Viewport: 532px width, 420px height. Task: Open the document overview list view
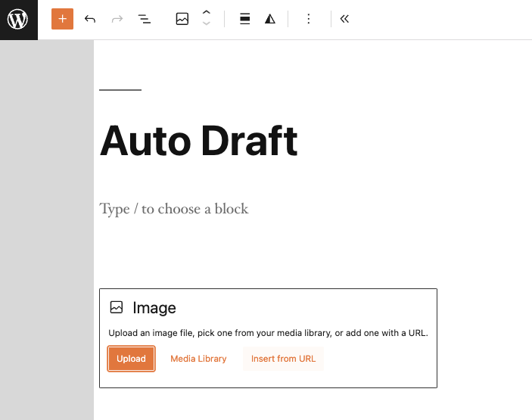click(x=144, y=20)
